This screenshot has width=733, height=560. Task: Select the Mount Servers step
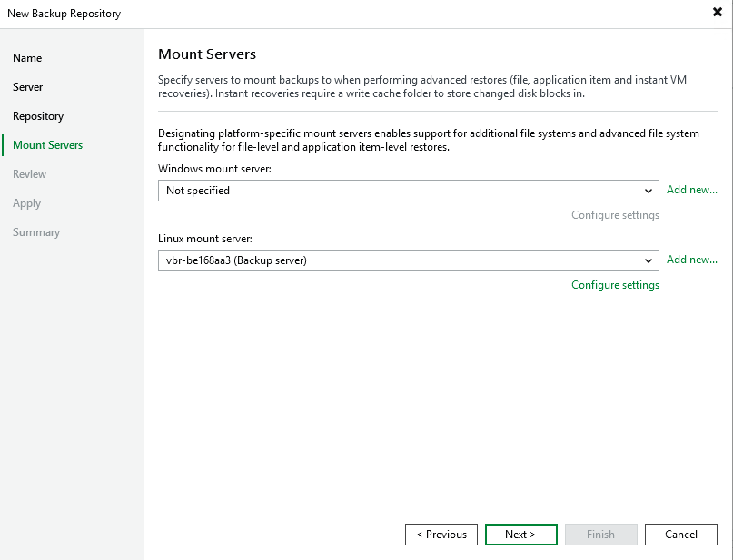click(47, 145)
